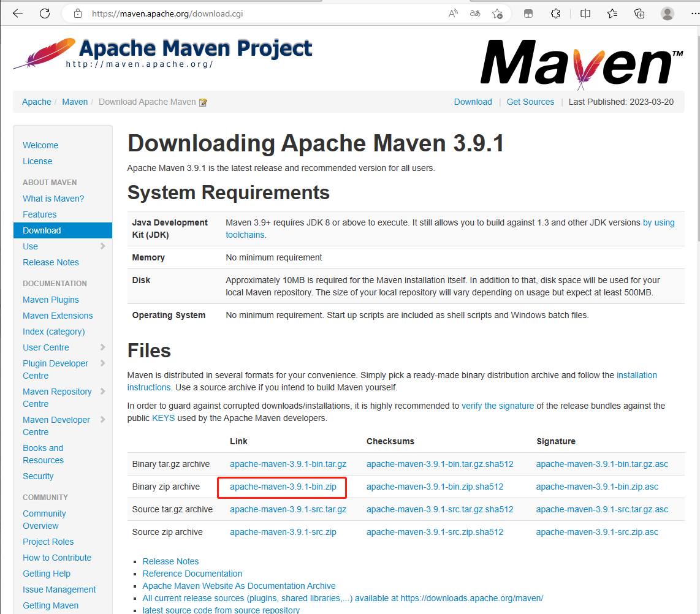Open the profile avatar icon
The image size is (700, 614).
(x=668, y=14)
